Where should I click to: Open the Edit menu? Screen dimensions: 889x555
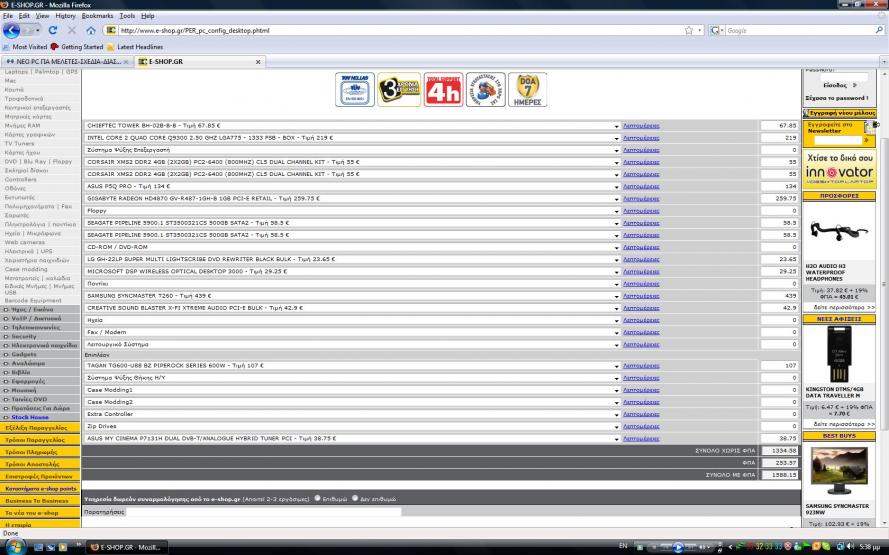[x=24, y=16]
